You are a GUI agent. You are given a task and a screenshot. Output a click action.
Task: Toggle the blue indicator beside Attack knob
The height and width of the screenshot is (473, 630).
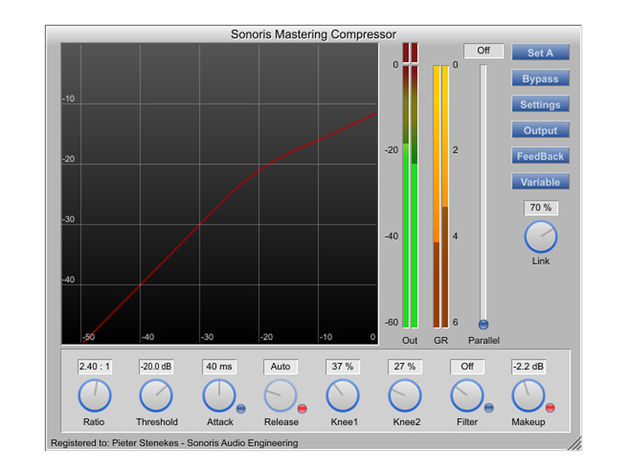click(x=241, y=409)
